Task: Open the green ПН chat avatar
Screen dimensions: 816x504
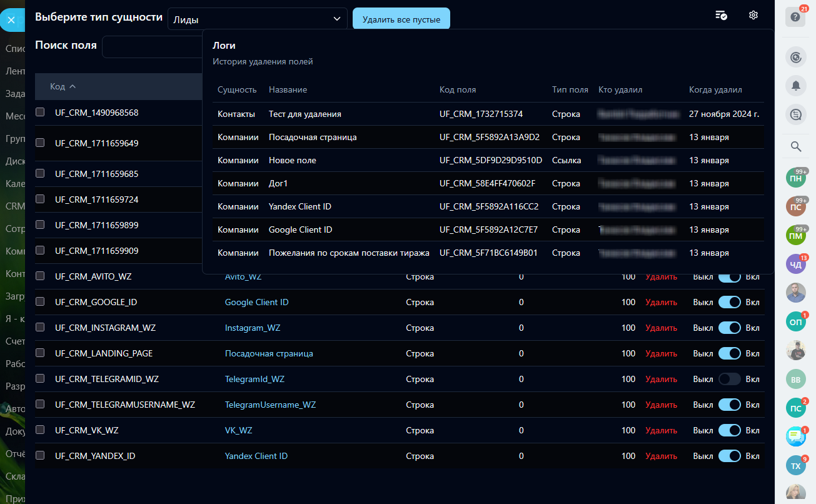Action: pyautogui.click(x=795, y=178)
